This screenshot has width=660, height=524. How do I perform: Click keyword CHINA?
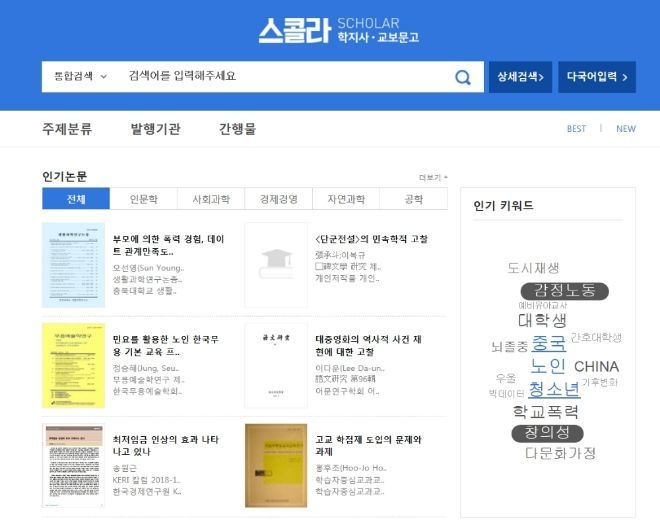pyautogui.click(x=596, y=367)
